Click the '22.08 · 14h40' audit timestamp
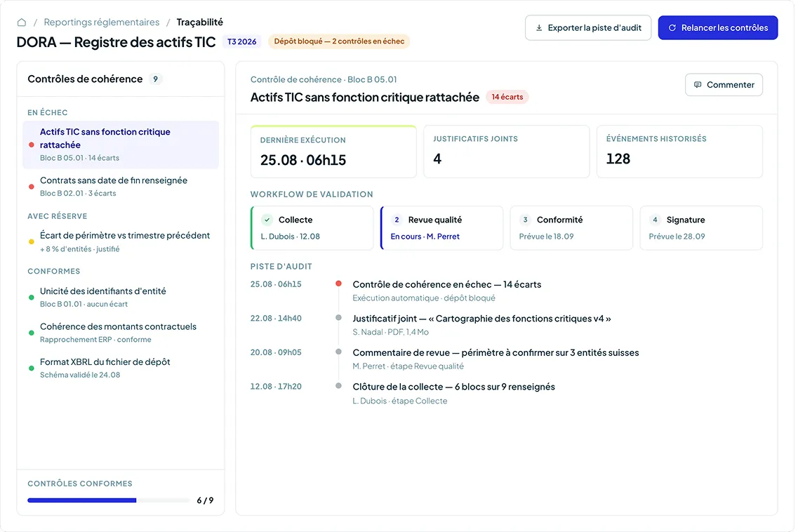This screenshot has height=532, width=798. 276,319
